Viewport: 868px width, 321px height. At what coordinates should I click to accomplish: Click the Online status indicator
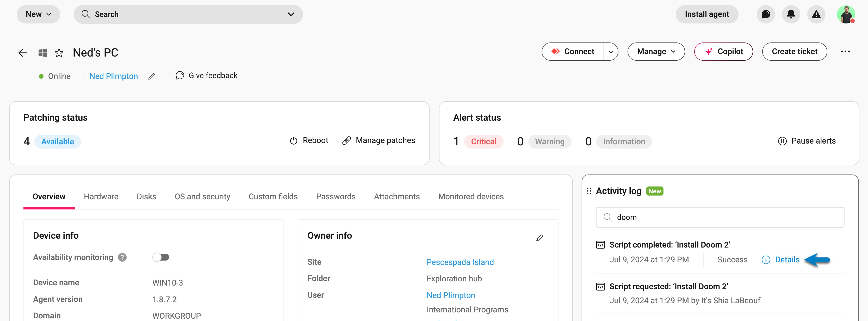[x=55, y=77]
